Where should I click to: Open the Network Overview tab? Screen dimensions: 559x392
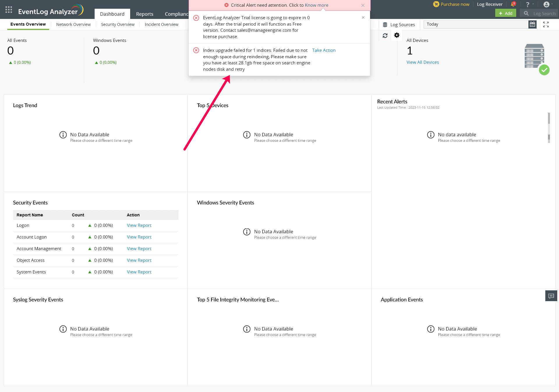tap(73, 24)
